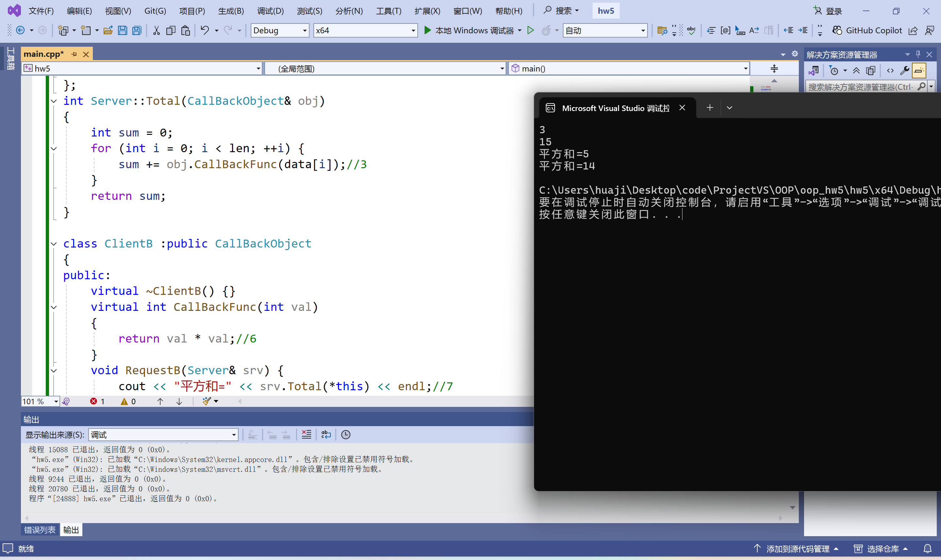Open the 调试(D) menu

270,11
